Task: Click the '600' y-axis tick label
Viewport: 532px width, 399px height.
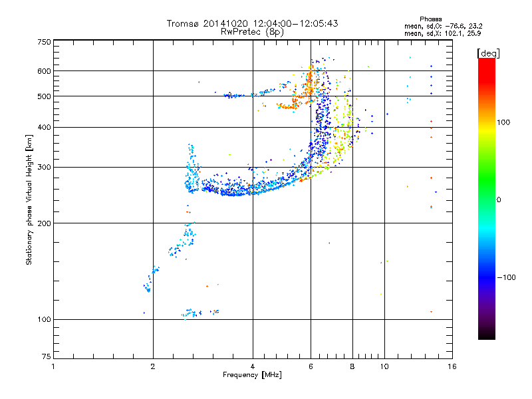Action: (x=44, y=71)
